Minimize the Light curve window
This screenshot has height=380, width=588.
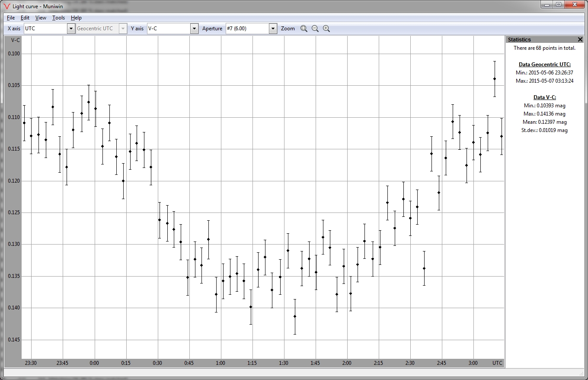pyautogui.click(x=547, y=4)
